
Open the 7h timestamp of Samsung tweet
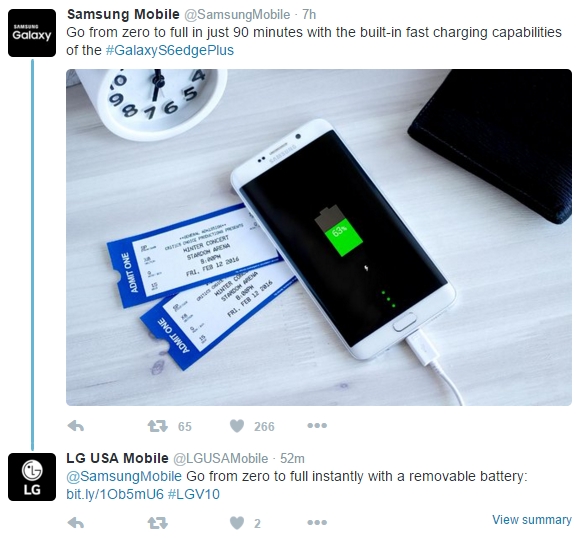(x=309, y=15)
